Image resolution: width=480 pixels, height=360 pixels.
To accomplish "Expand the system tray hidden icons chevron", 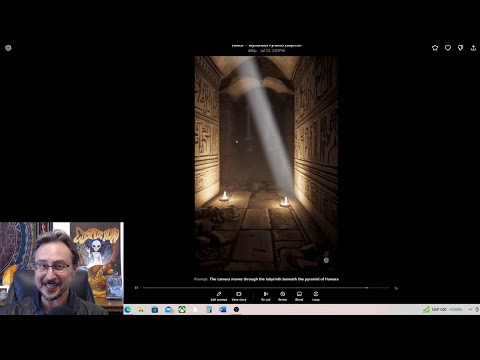I will [470, 310].
